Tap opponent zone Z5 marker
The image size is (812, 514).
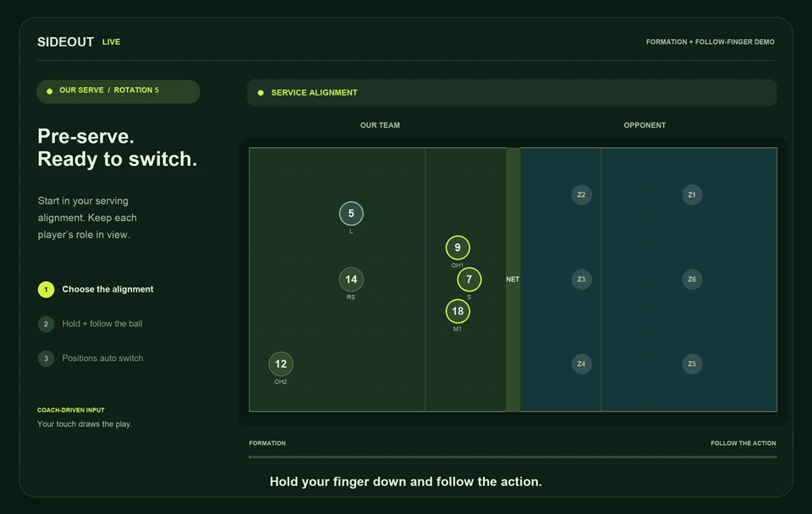pos(692,364)
